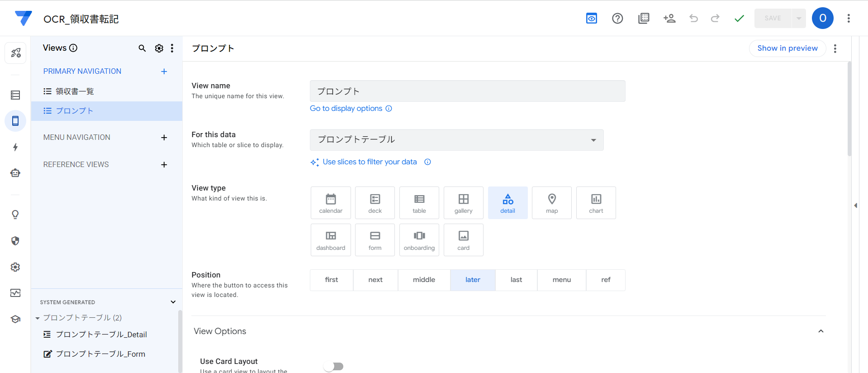
Task: Open the Security shield icon
Action: point(15,241)
